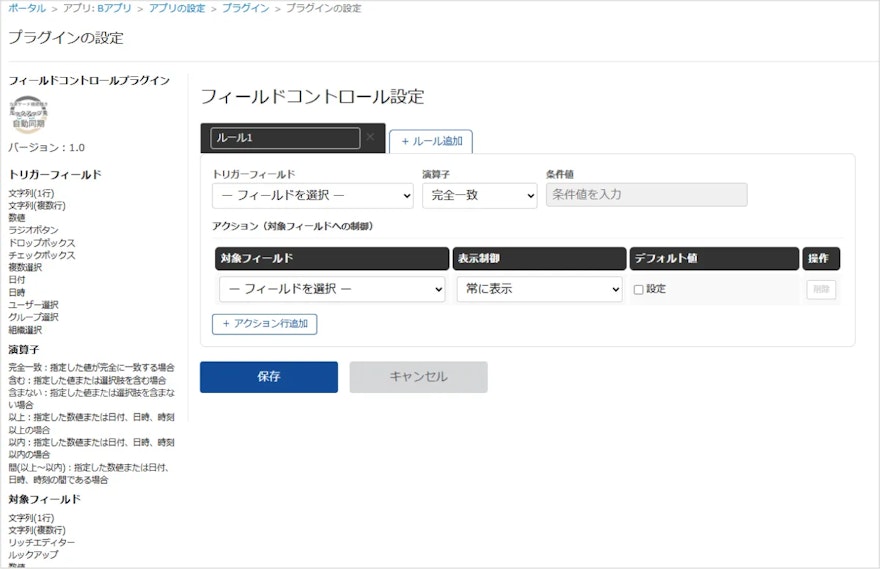Click the フィールドコントロール設定 heading

[x=313, y=97]
